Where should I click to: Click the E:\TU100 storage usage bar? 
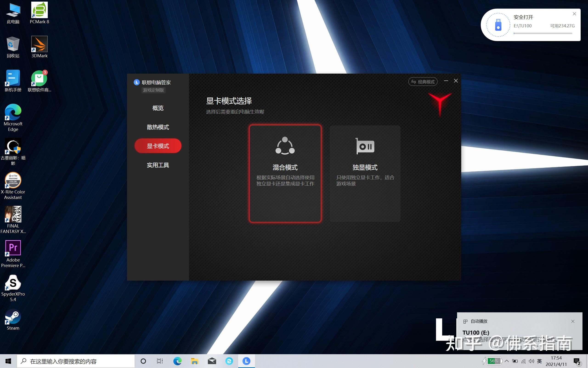tap(543, 33)
